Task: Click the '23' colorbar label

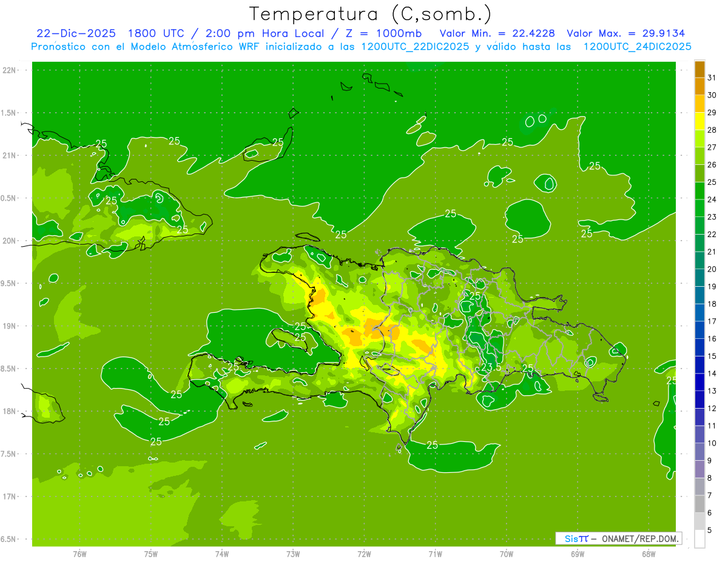Action: coord(712,216)
